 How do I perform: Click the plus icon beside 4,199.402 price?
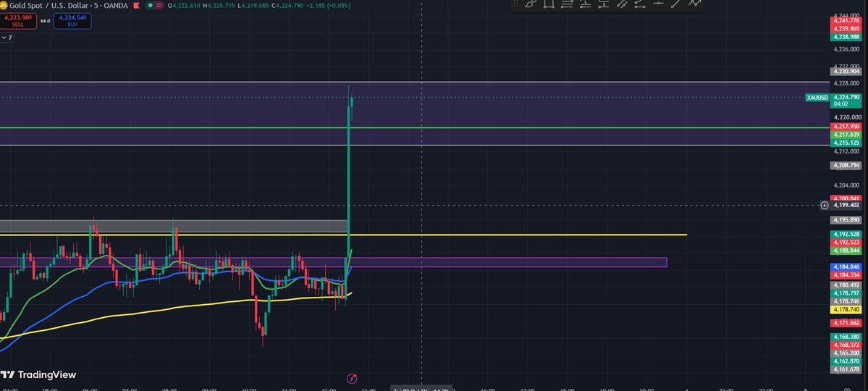pyautogui.click(x=825, y=205)
